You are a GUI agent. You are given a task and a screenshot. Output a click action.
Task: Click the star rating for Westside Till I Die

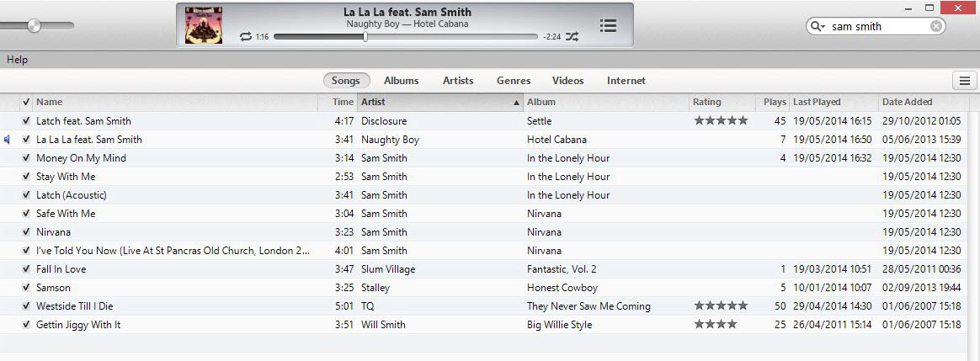(x=721, y=306)
